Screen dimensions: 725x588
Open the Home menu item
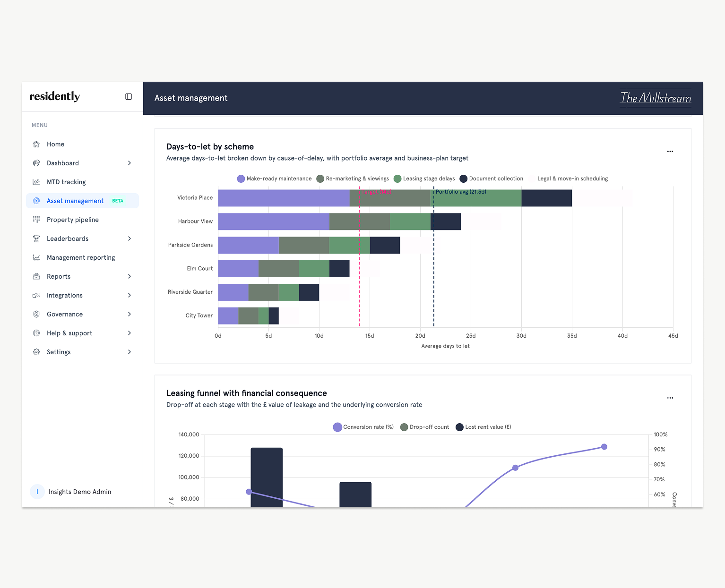82,144
